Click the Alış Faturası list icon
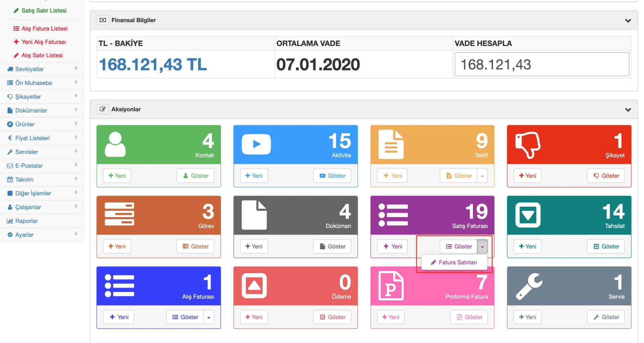Screen dimensions: 644x343 pos(119,286)
